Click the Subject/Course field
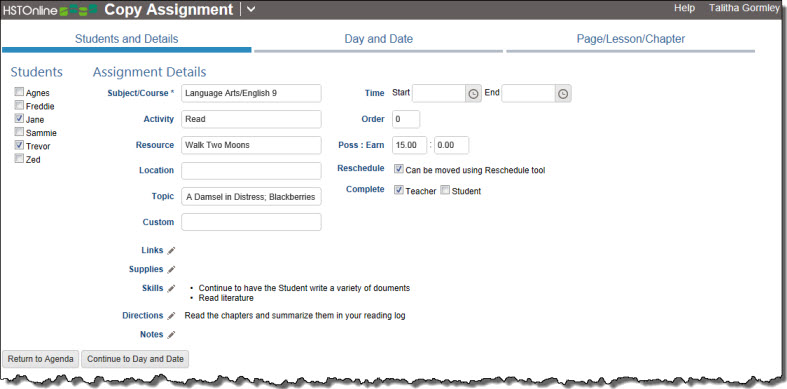 click(x=251, y=93)
